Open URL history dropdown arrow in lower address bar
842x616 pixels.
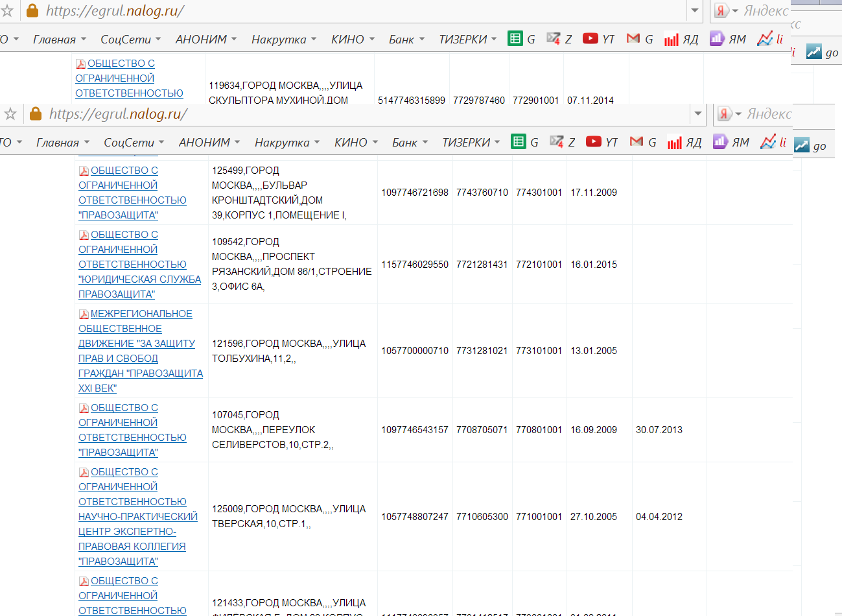[697, 114]
